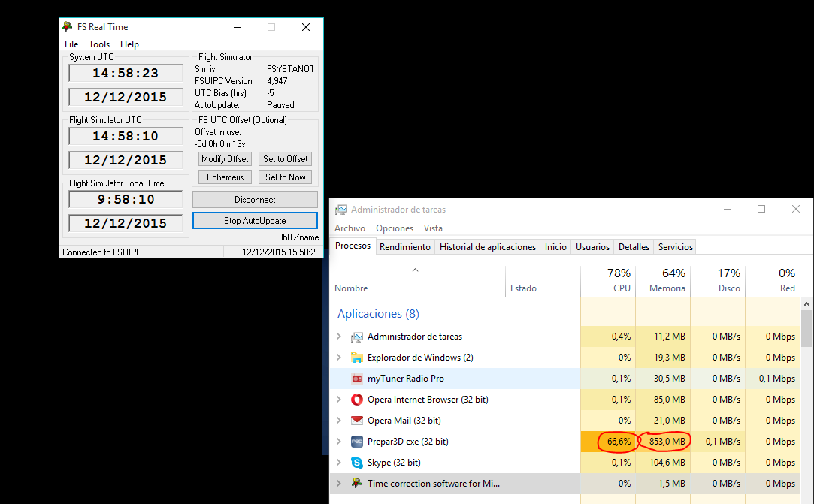
Task: Click the Modify Offset button
Action: [225, 158]
